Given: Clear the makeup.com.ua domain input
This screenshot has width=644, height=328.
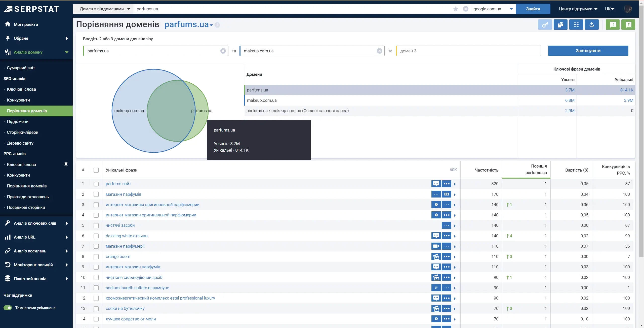Looking at the screenshot, I should [380, 51].
